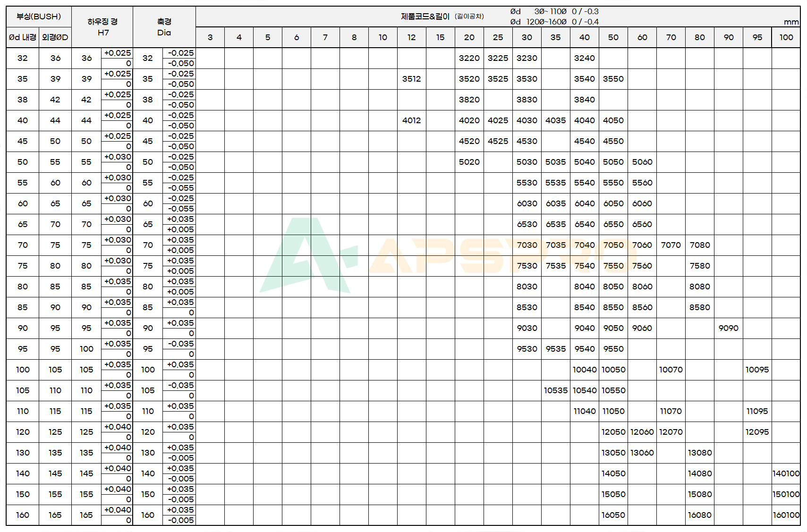Screen dimensions: 807x532
Task: Select product code 3512 cell
Action: (x=411, y=79)
